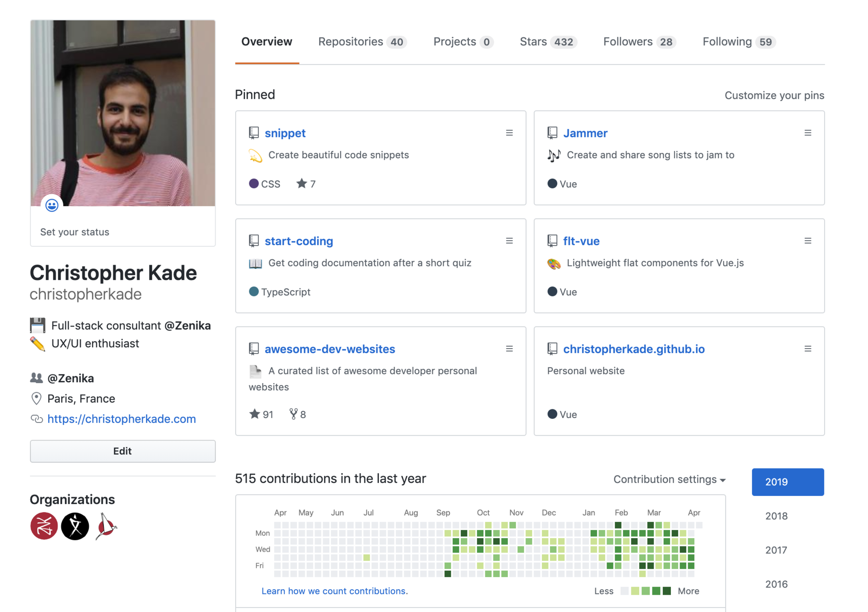This screenshot has width=868, height=612.
Task: Click the link chain icon beside website
Action: click(x=37, y=418)
